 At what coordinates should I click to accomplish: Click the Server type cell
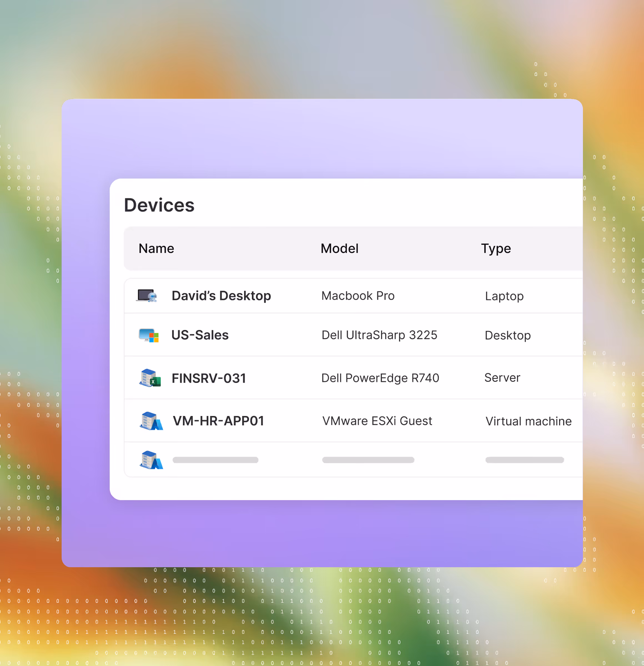point(502,378)
